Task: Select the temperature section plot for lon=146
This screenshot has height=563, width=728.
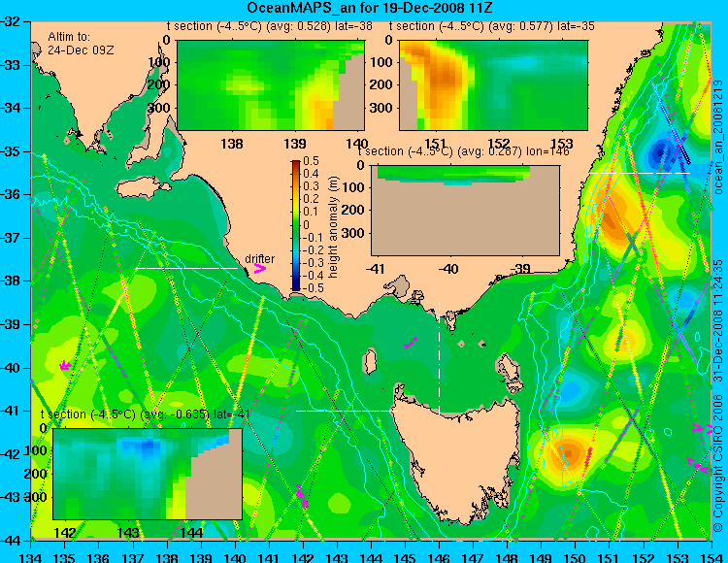Action: pyautogui.click(x=465, y=211)
